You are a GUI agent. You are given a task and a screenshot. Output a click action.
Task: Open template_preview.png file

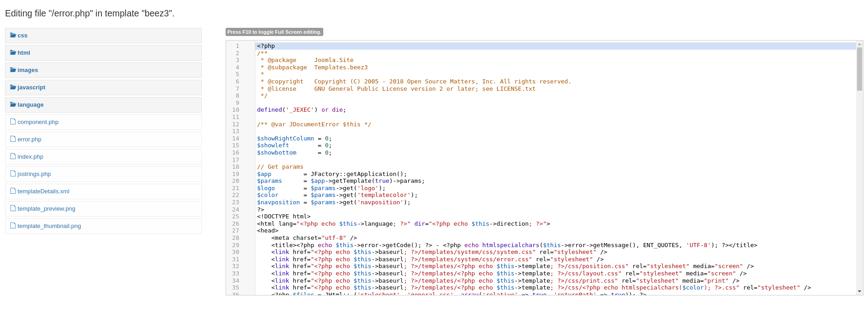pos(103,209)
